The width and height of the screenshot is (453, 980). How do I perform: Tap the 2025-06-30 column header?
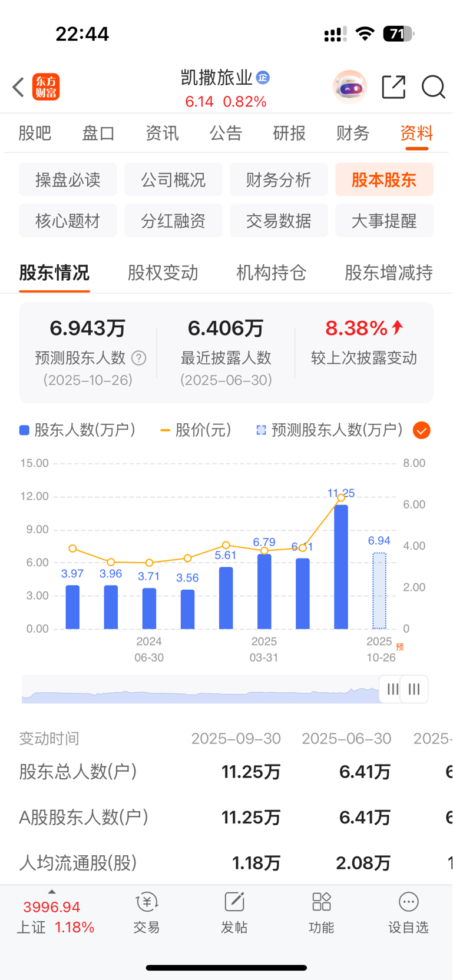point(346,738)
